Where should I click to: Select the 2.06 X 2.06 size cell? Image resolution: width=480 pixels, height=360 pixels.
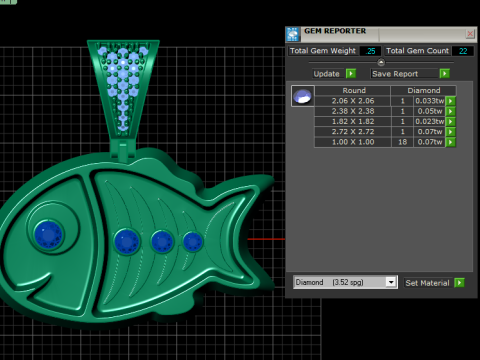[x=353, y=101]
